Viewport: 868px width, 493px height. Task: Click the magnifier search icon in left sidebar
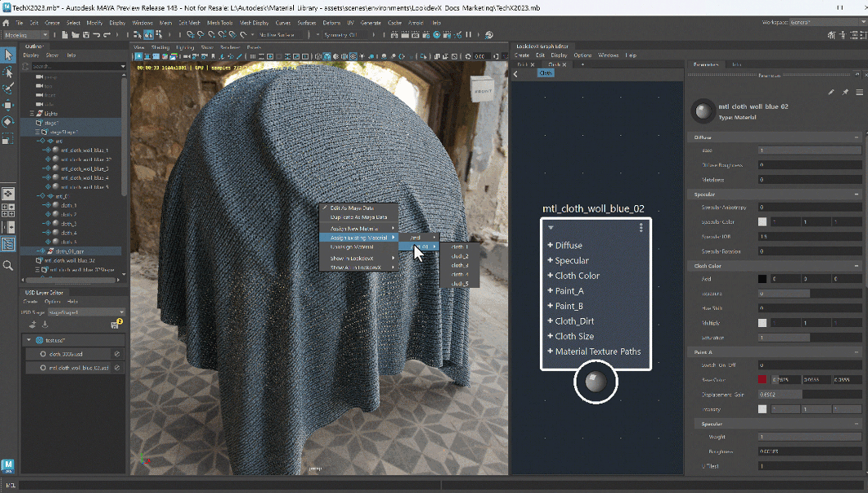8,265
